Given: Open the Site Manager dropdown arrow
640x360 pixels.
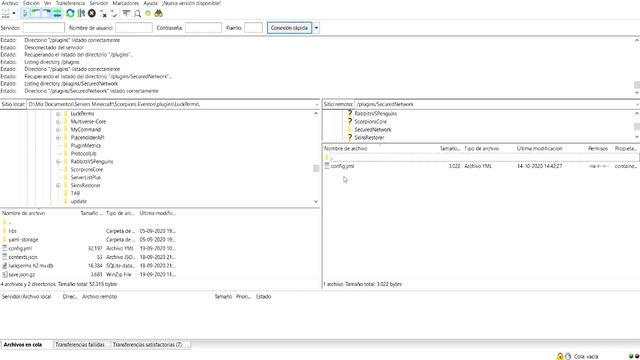Looking at the screenshot, I should [14, 13].
